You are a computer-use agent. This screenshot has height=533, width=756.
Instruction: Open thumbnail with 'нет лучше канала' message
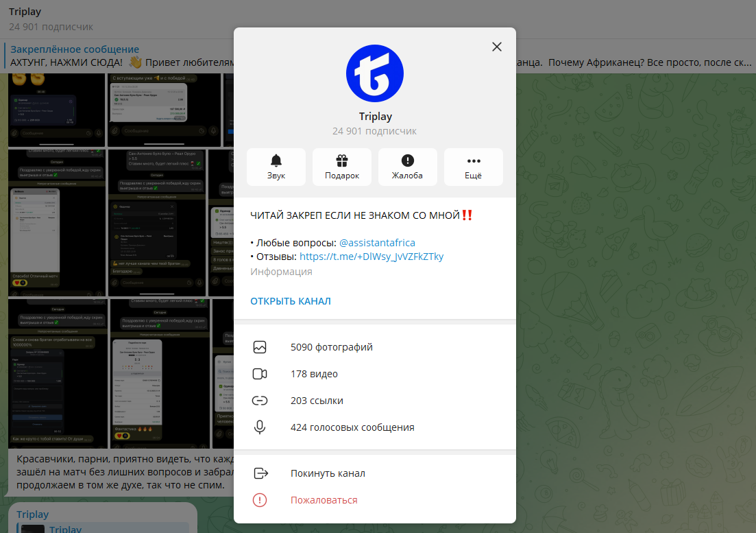coord(157,223)
